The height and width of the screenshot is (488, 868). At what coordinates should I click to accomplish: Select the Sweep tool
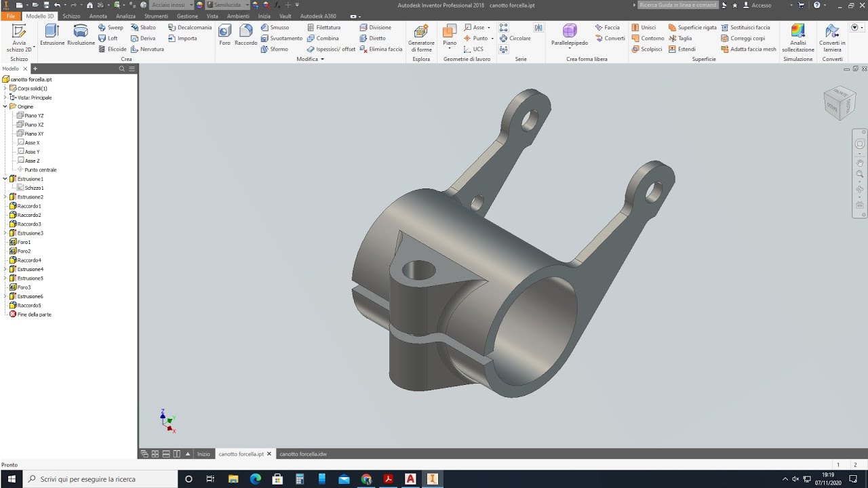click(111, 28)
